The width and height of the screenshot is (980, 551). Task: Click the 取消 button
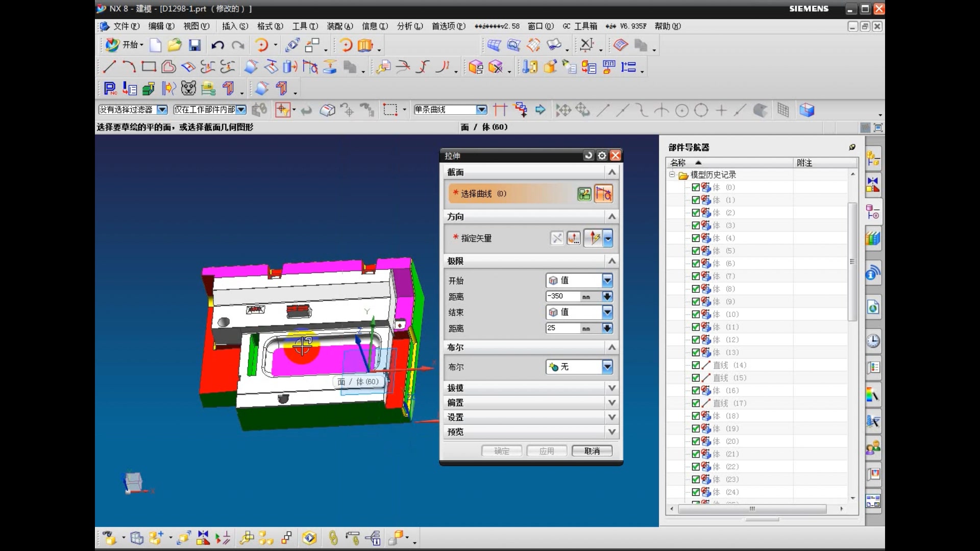pyautogui.click(x=592, y=451)
